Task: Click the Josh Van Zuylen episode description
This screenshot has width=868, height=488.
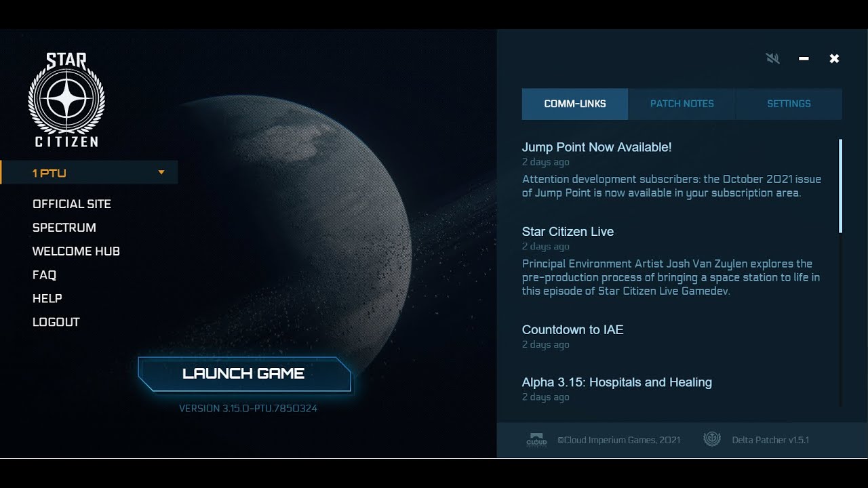Action: pos(671,277)
